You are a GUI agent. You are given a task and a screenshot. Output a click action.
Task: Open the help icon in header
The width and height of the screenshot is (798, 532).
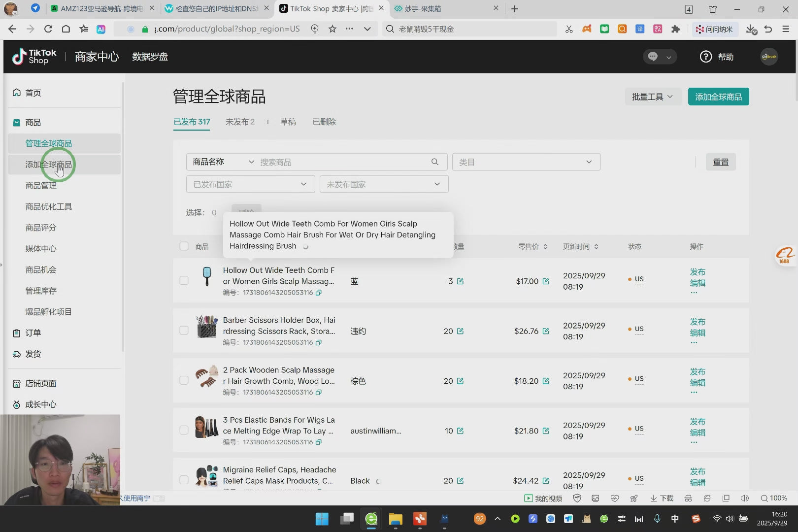tap(705, 57)
